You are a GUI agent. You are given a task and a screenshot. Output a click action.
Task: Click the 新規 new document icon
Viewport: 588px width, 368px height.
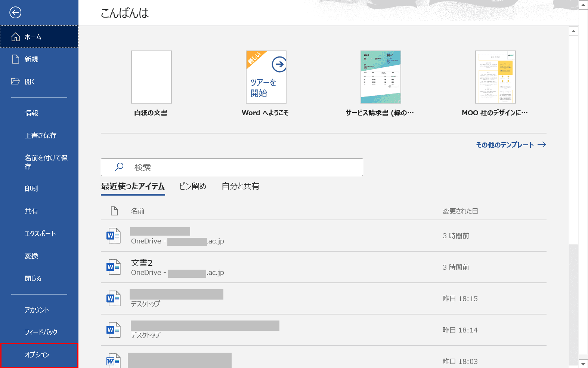(x=16, y=59)
